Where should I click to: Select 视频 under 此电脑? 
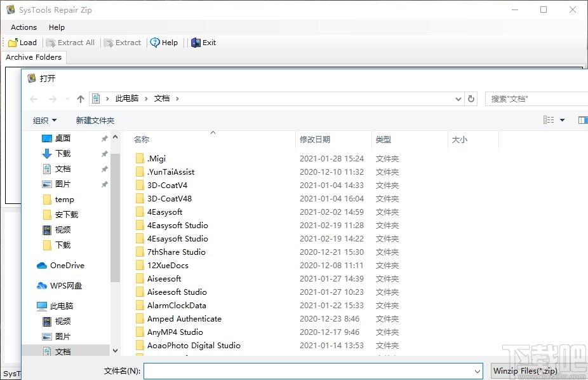pyautogui.click(x=63, y=322)
